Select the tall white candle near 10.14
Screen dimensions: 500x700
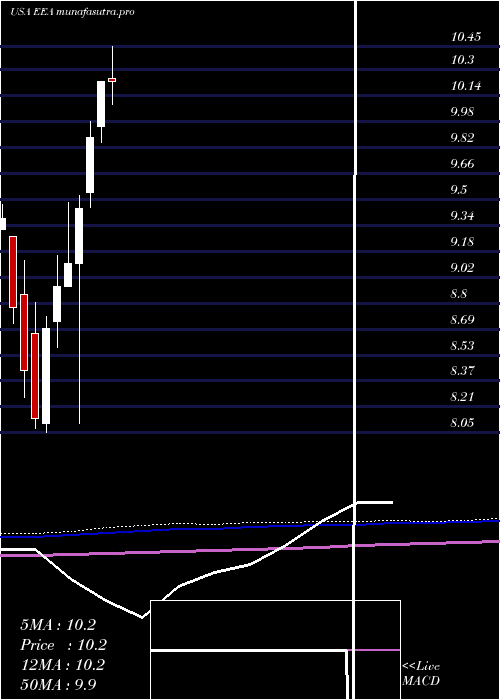101,104
